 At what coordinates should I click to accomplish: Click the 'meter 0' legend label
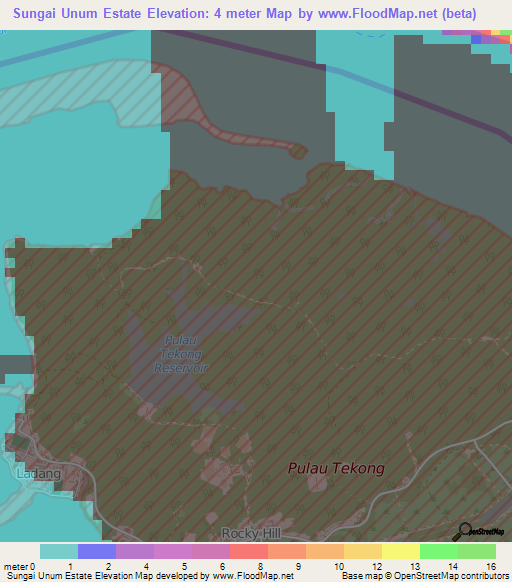20,566
